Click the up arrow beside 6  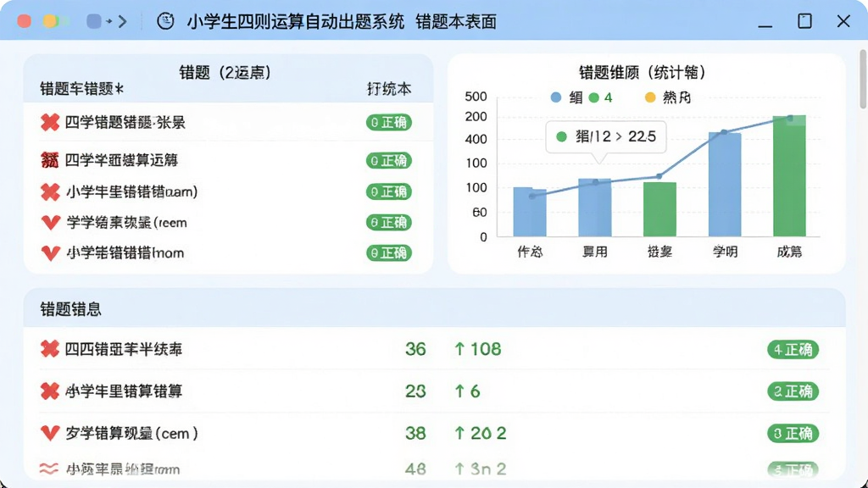[x=459, y=391]
